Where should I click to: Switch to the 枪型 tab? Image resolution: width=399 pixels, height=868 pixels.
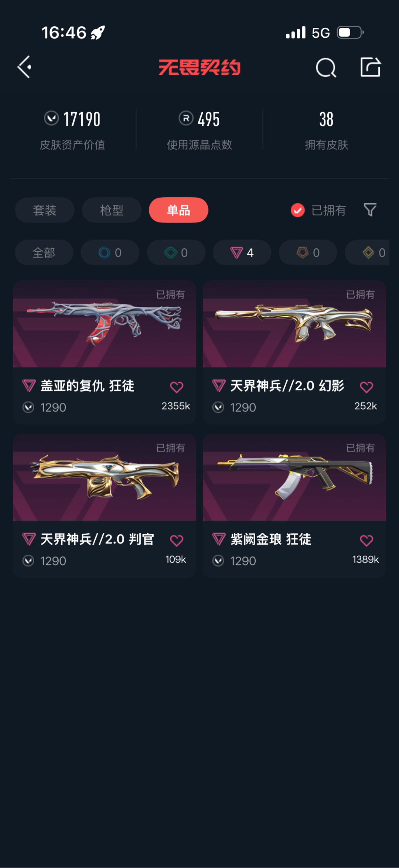click(x=112, y=210)
